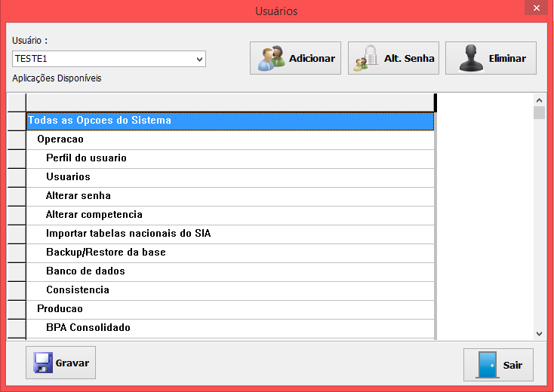The image size is (554, 392).
Task: Click the Adicionar users icon
Action: click(x=272, y=58)
